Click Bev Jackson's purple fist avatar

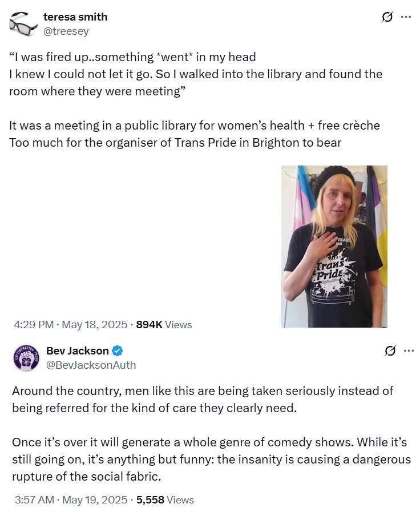coord(26,357)
